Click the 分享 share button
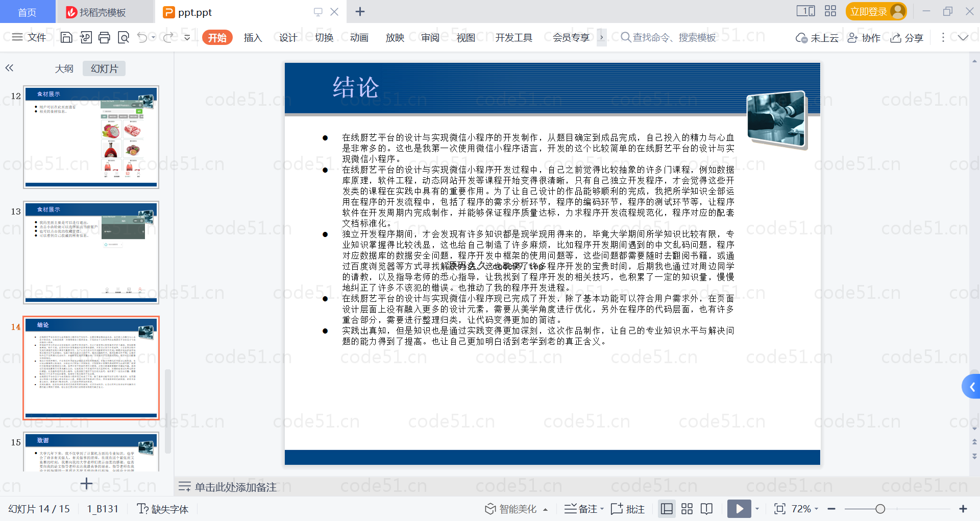Image resolution: width=980 pixels, height=521 pixels. pos(907,38)
